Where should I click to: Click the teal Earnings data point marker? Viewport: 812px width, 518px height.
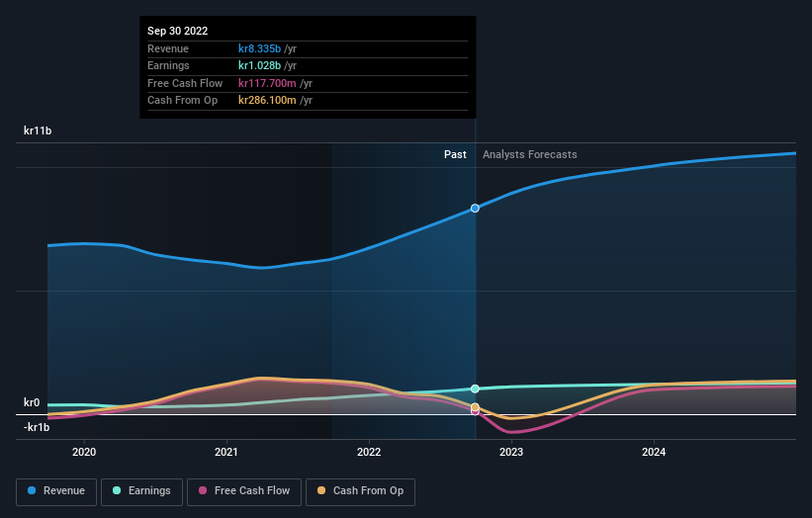(475, 388)
